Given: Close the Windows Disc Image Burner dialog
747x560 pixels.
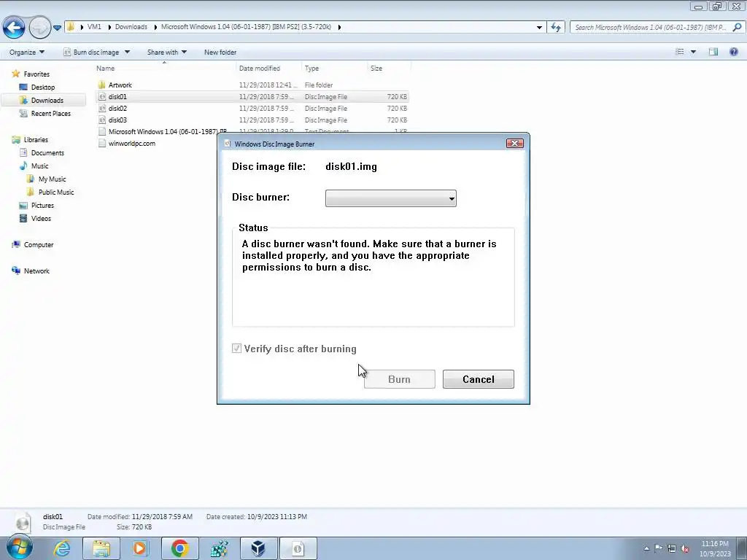Looking at the screenshot, I should click(514, 144).
